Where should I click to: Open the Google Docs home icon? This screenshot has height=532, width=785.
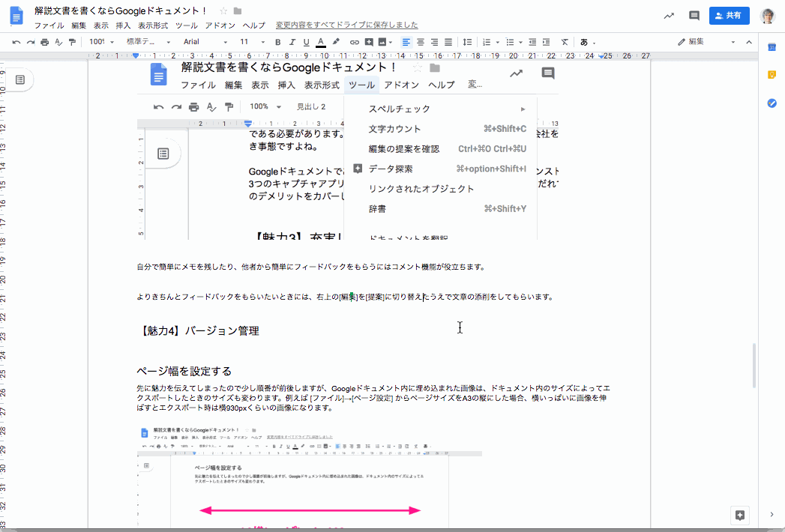pos(16,16)
